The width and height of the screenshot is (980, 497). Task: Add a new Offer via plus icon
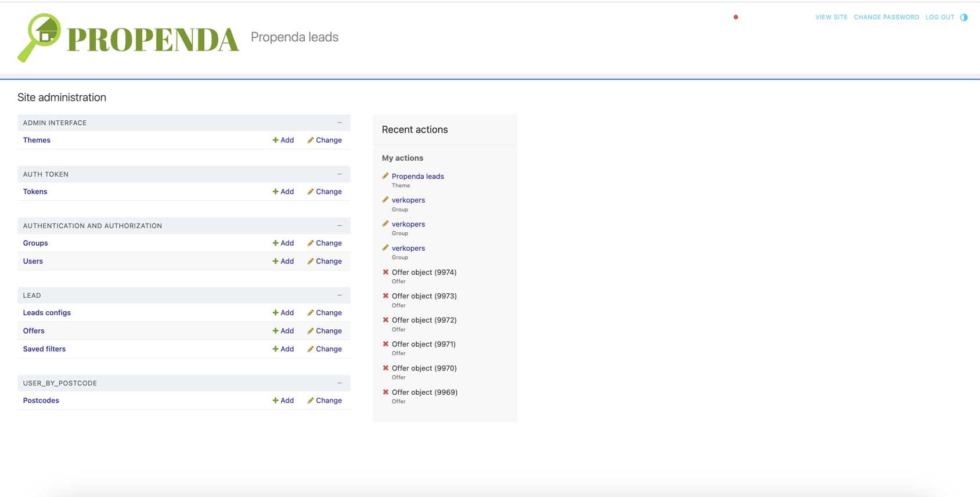point(275,331)
